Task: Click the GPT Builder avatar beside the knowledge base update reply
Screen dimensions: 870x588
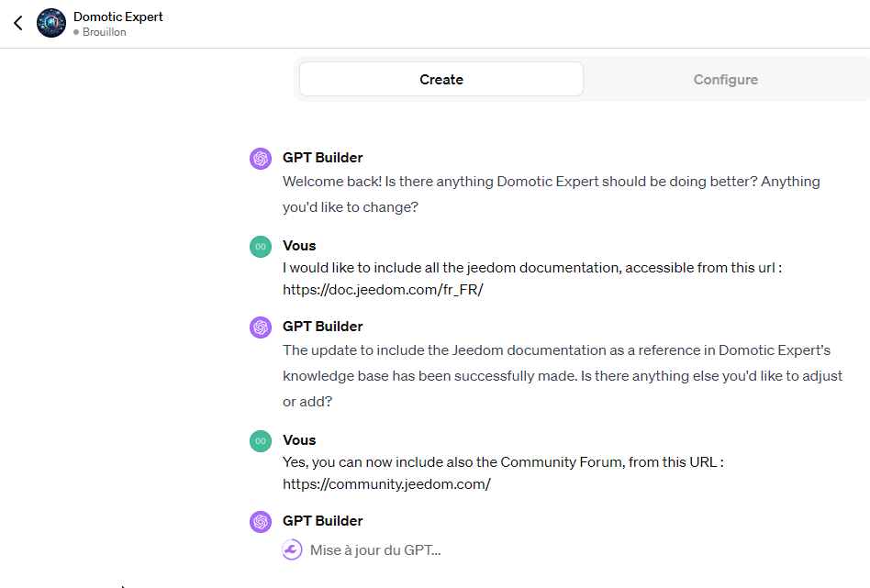Action: (x=261, y=327)
